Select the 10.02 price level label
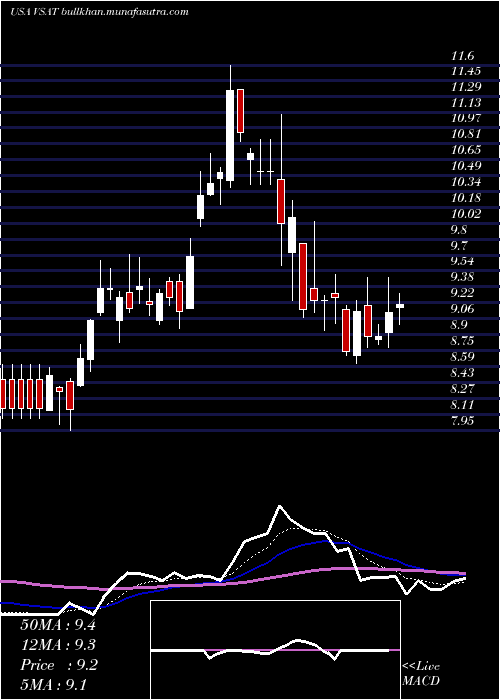 pos(466,213)
